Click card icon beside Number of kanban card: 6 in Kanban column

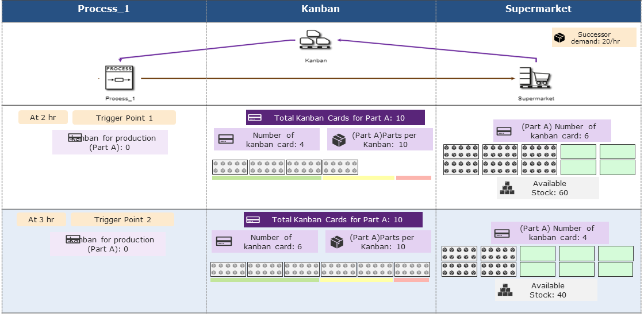point(224,242)
